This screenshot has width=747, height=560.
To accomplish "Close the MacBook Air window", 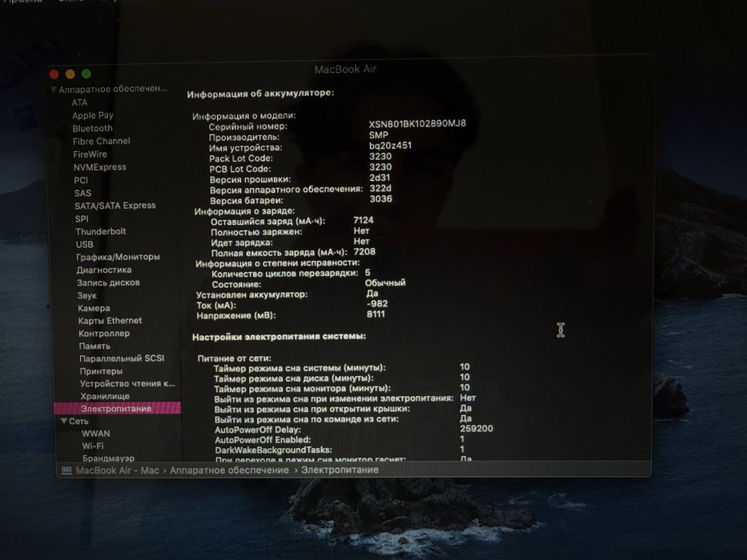I will (54, 74).
